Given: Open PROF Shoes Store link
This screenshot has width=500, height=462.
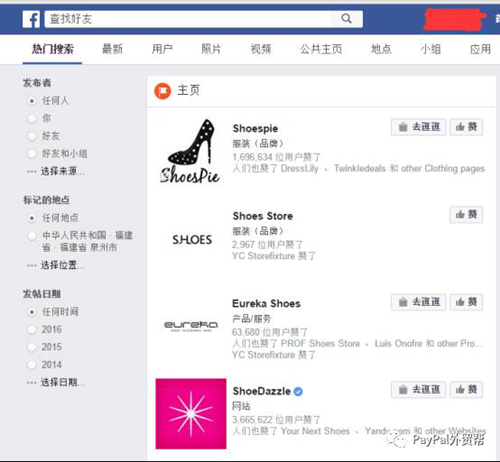Looking at the screenshot, I should [x=320, y=343].
